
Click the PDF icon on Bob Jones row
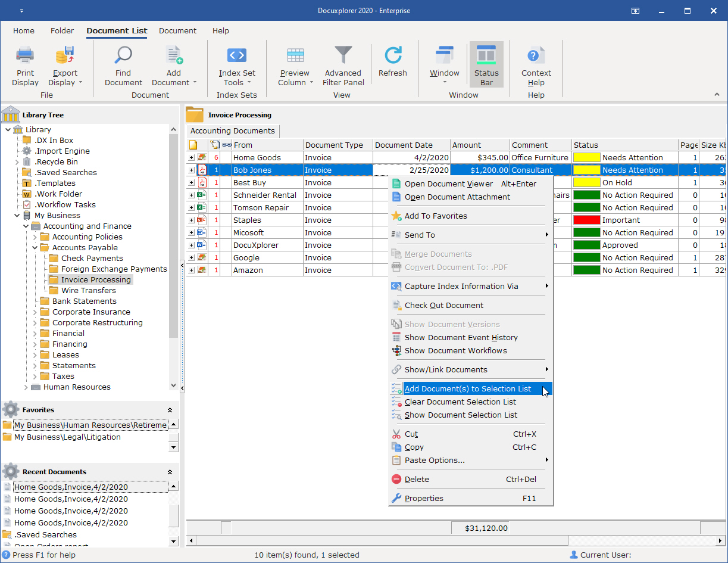[x=202, y=169]
